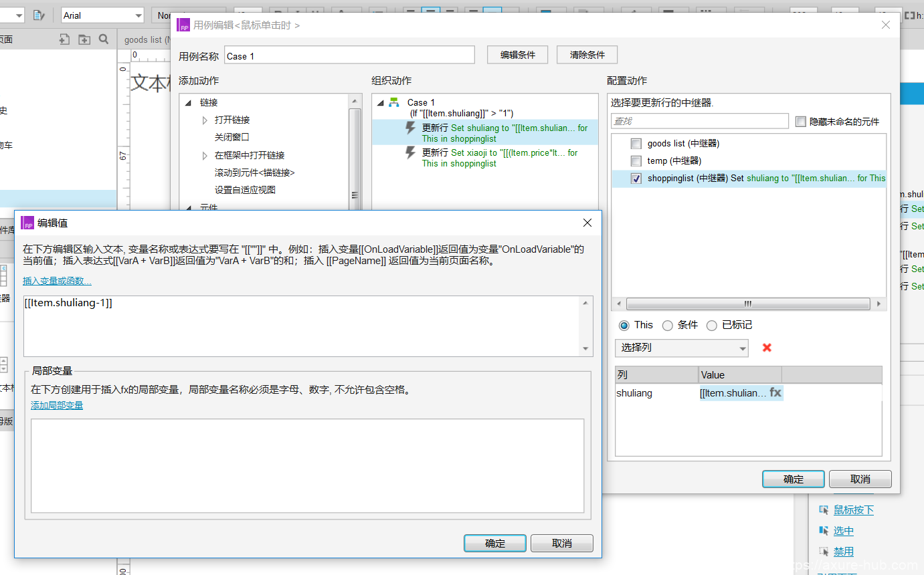
Task: Click 取消 in 用例编辑 dialog
Action: [860, 479]
